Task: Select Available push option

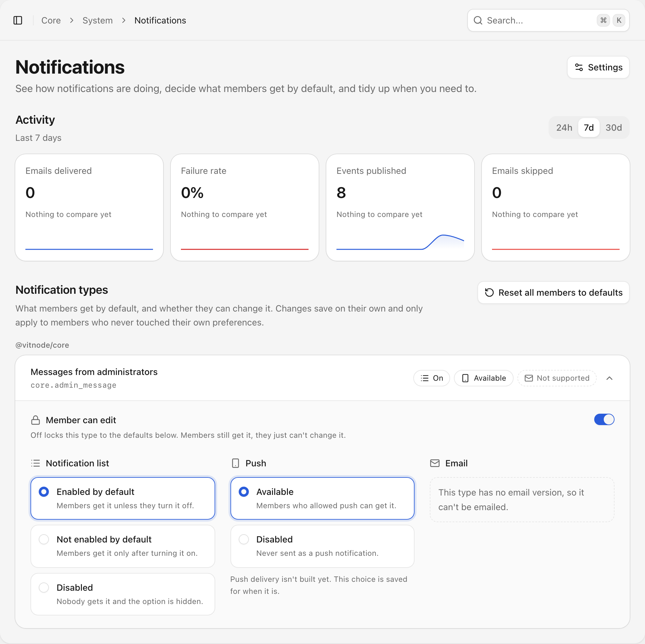Action: (x=322, y=498)
